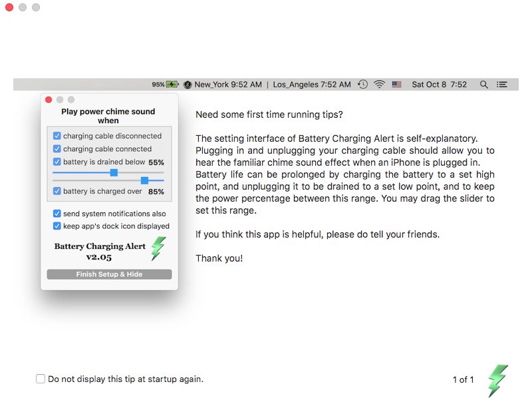Click Los_Angeles 7:52 AM clock text
This screenshot has height=414, width=532.
312,85
